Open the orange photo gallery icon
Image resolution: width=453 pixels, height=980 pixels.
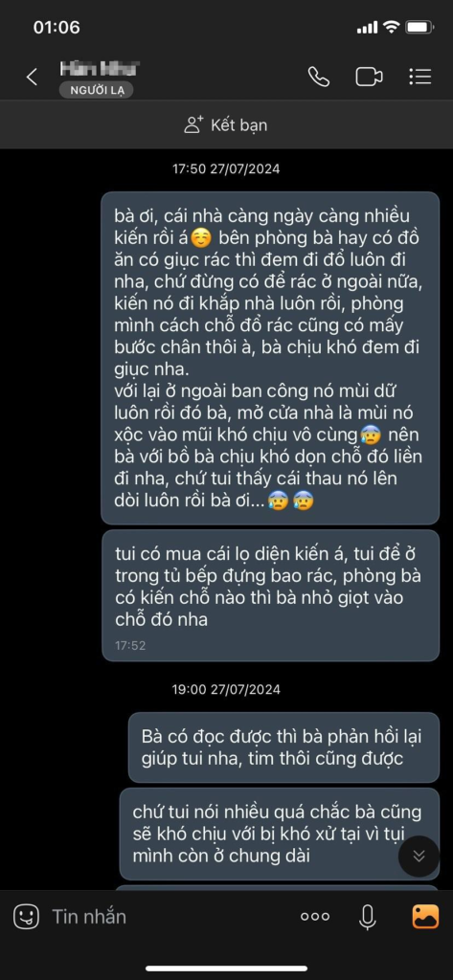coord(425,916)
